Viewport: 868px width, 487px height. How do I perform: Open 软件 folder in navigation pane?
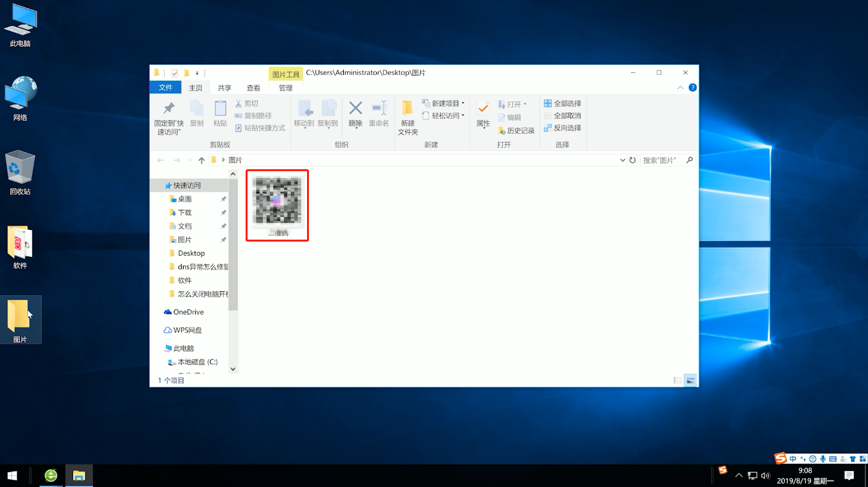[185, 280]
